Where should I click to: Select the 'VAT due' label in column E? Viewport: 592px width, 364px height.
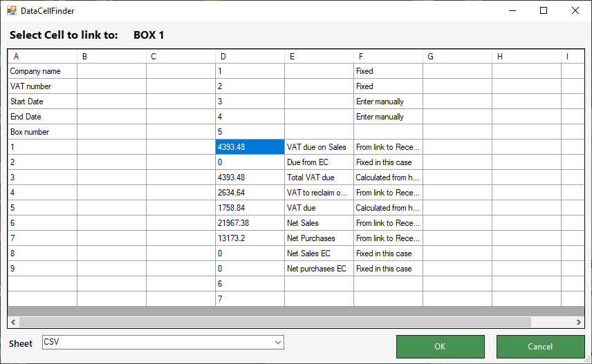(319, 208)
